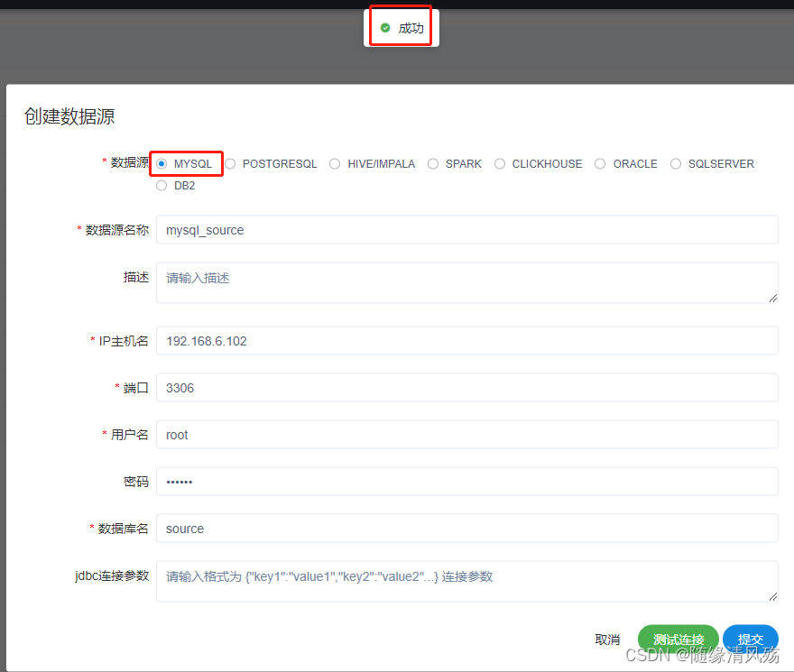This screenshot has width=794, height=672.
Task: Click the datasource name field containing mysql_source
Action: click(x=466, y=230)
